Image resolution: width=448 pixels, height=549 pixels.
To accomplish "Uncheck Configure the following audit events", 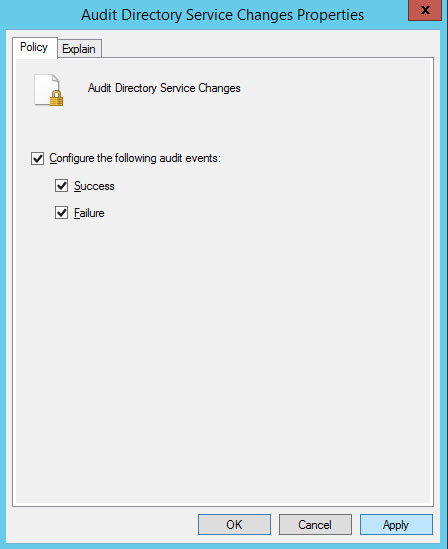I will pos(37,158).
